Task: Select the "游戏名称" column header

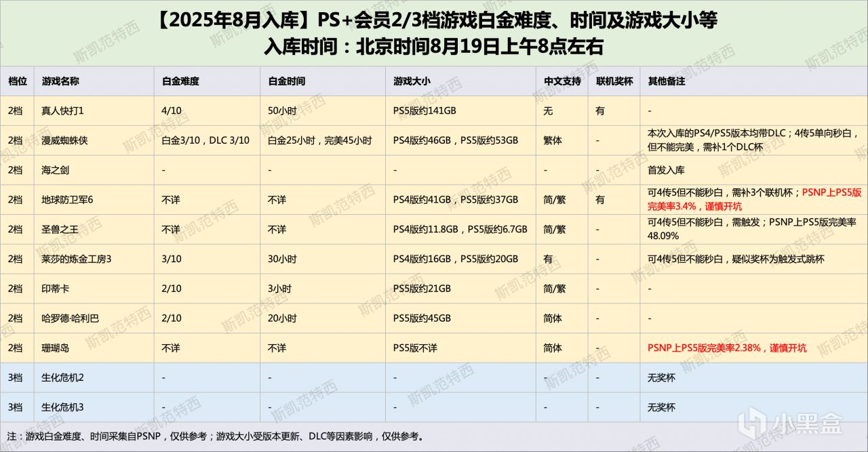Action: (60, 81)
